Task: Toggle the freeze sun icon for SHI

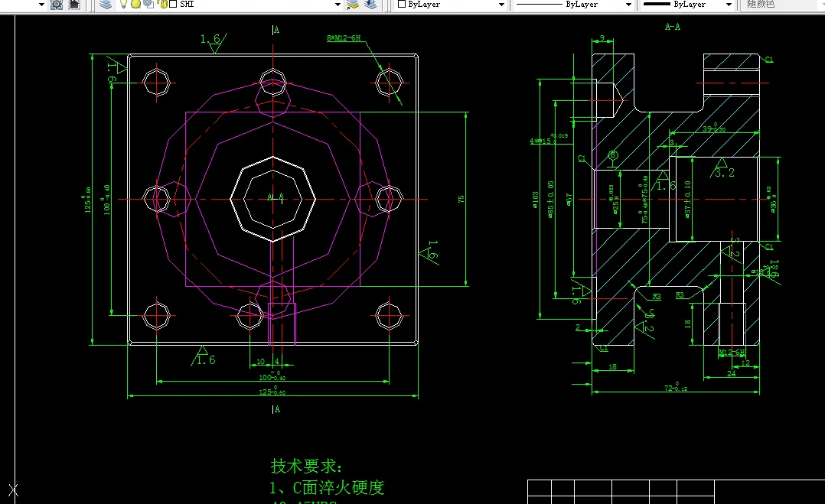Action: tap(135, 5)
